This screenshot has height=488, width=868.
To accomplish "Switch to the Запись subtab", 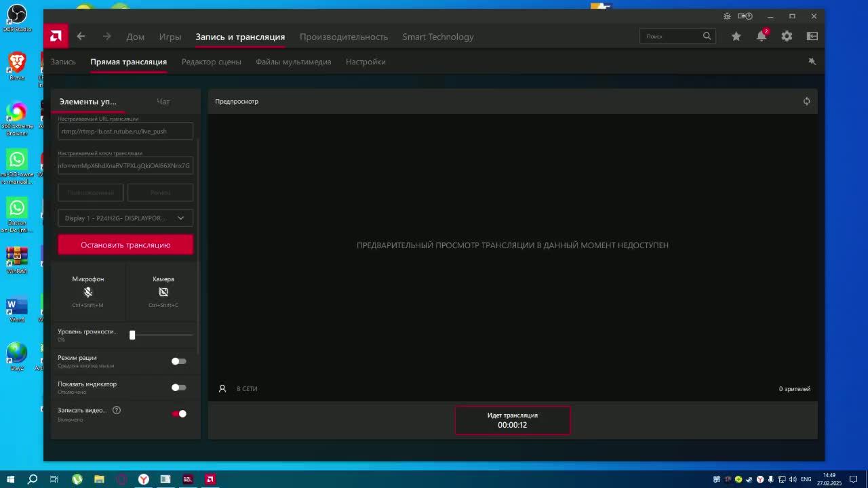I will click(x=63, y=62).
